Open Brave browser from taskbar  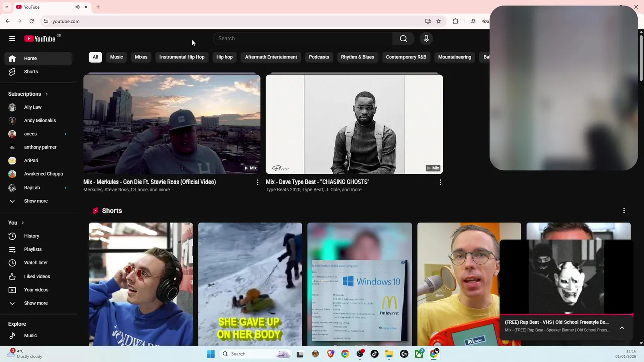click(x=331, y=354)
